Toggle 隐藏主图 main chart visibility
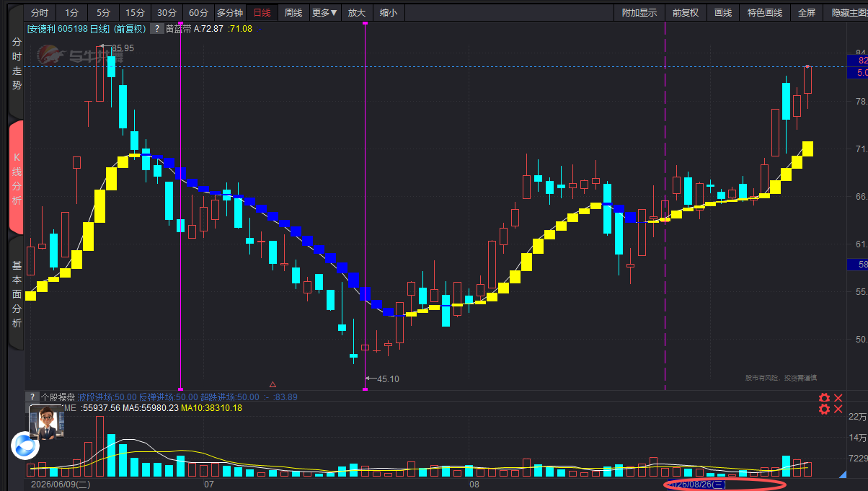The image size is (868, 491). tap(847, 12)
